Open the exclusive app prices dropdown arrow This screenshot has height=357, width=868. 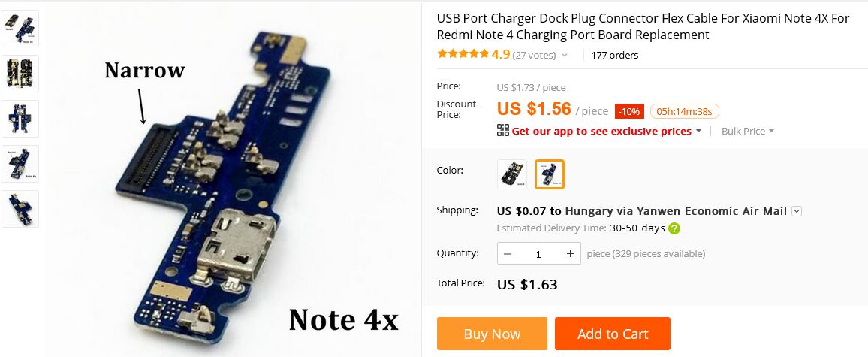click(x=698, y=132)
